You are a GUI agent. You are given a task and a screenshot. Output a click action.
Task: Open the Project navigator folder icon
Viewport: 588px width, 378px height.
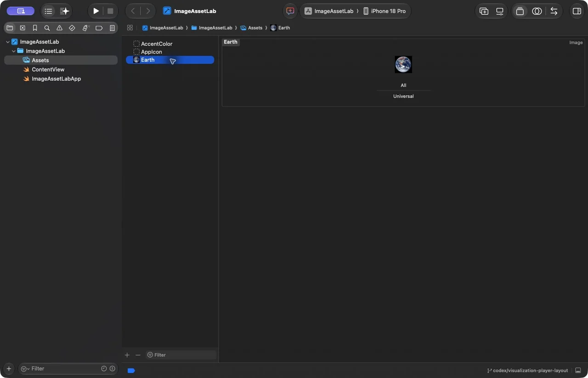[x=10, y=28]
